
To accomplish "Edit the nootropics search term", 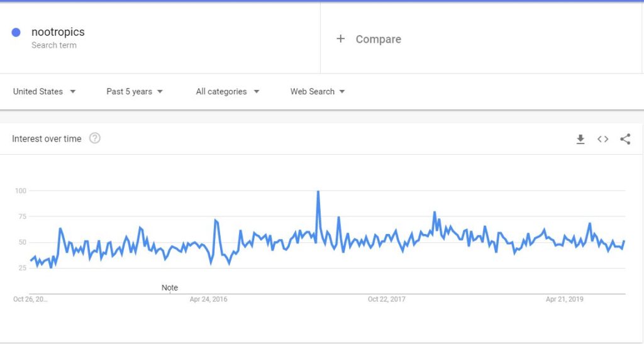I will [58, 32].
